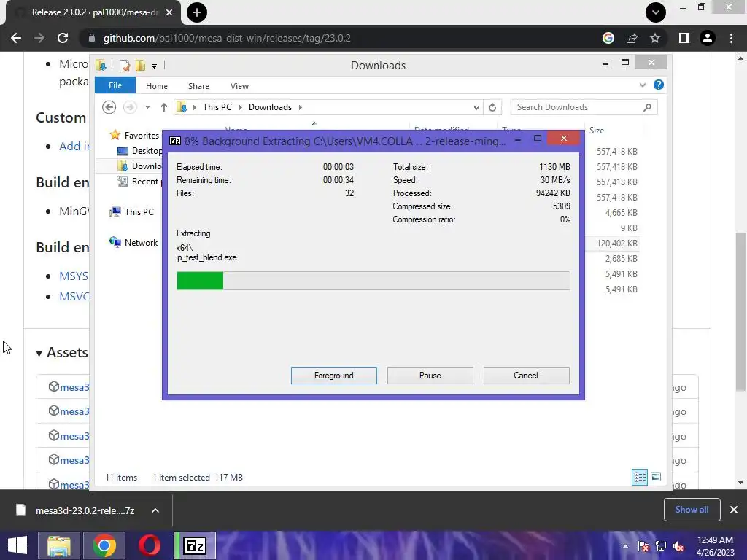Image resolution: width=747 pixels, height=560 pixels.
Task: Open Chrome profile icon
Action: 708,38
